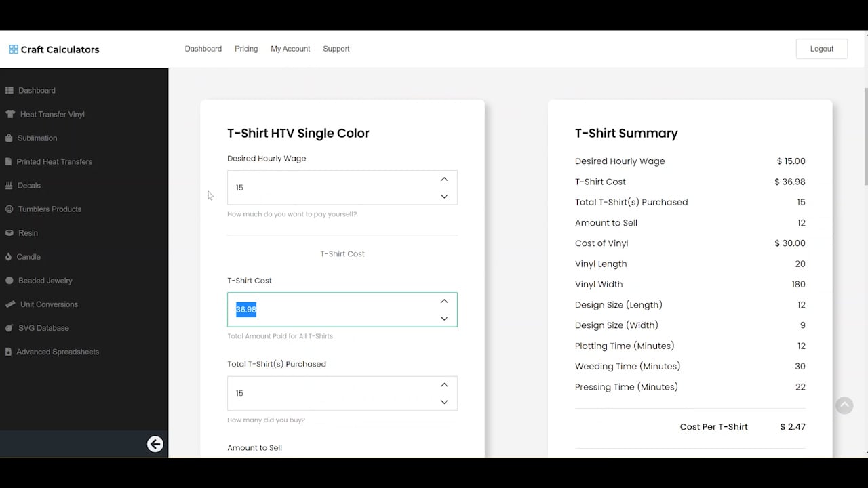The image size is (868, 488).
Task: Select Printed Heat Transfers in sidebar
Action: point(54,161)
